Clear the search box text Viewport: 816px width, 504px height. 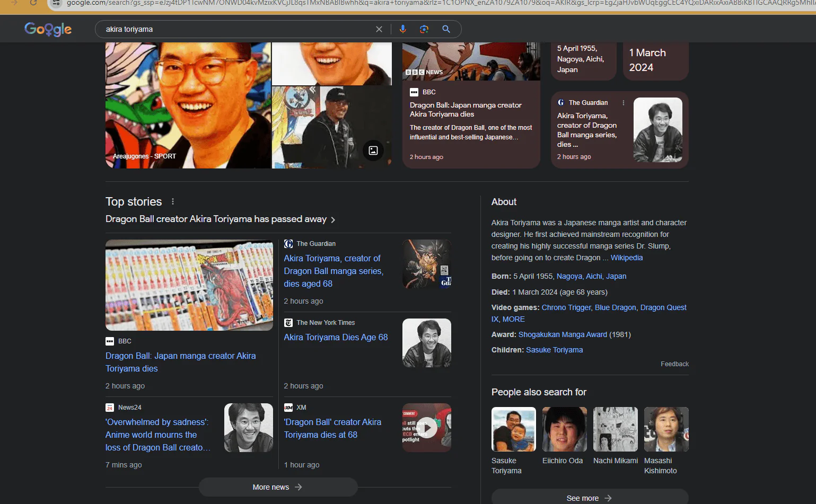(379, 29)
